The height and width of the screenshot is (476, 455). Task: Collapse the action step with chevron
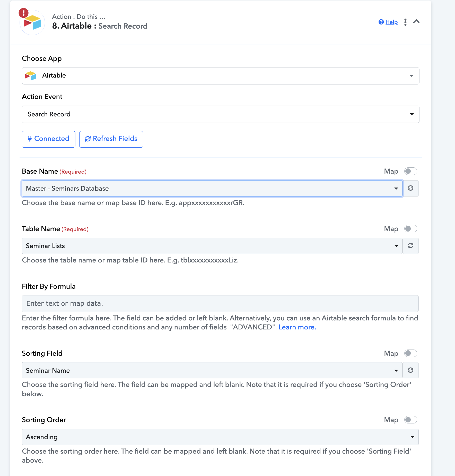click(x=416, y=22)
